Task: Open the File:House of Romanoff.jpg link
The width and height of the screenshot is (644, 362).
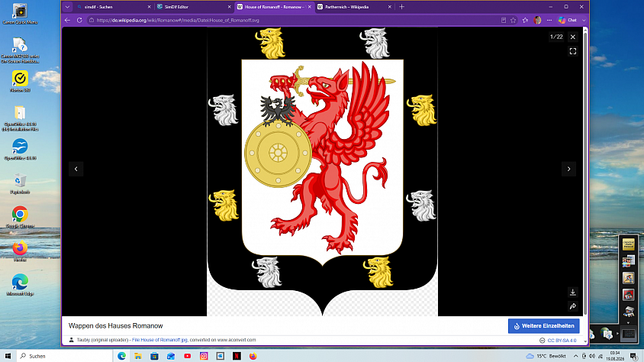Action: coord(159,340)
